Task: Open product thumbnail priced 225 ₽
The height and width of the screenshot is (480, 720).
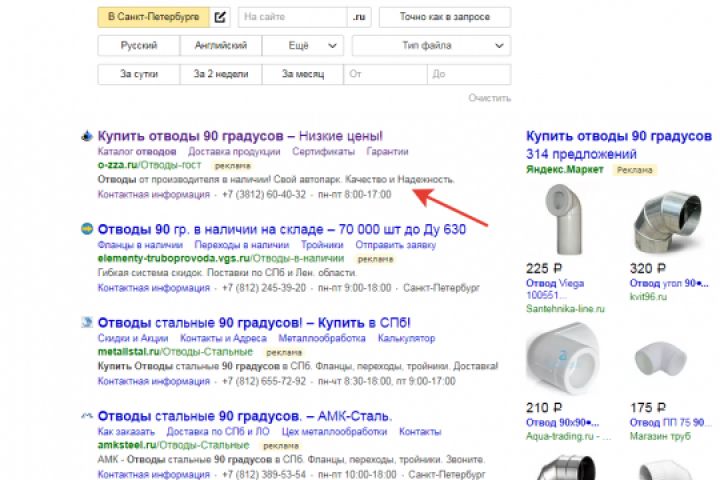Action: click(x=564, y=219)
